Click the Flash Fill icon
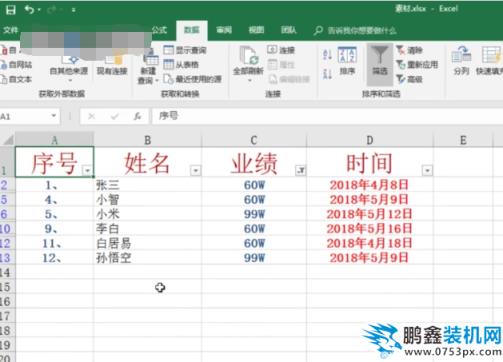Image resolution: width=503 pixels, height=362 pixels. (x=491, y=55)
